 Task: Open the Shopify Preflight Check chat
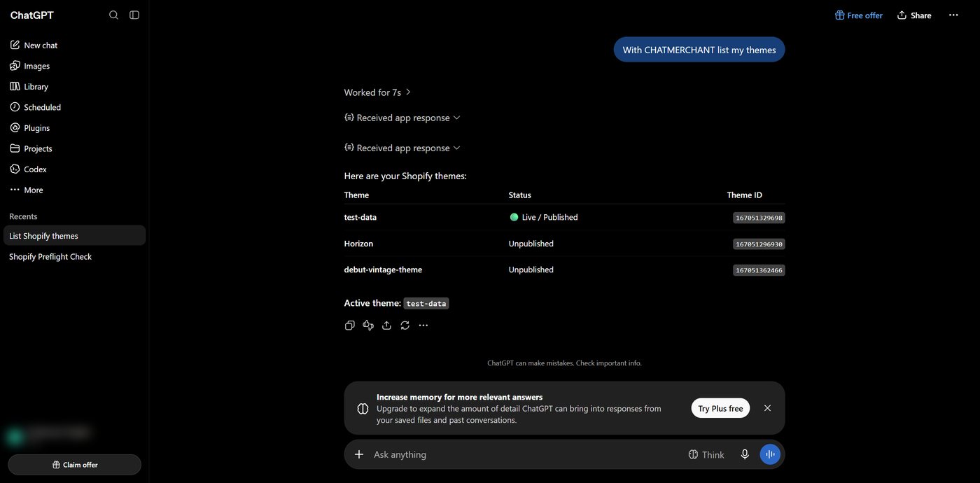click(x=73, y=257)
